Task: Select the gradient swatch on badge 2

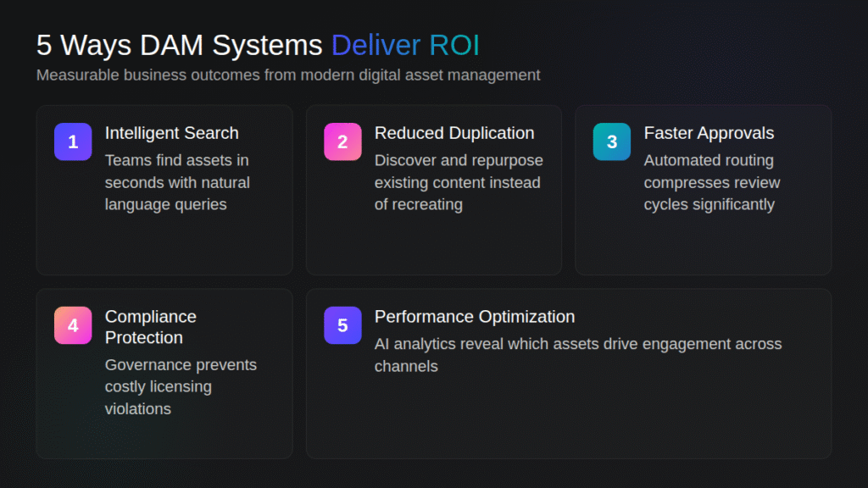Action: (342, 141)
